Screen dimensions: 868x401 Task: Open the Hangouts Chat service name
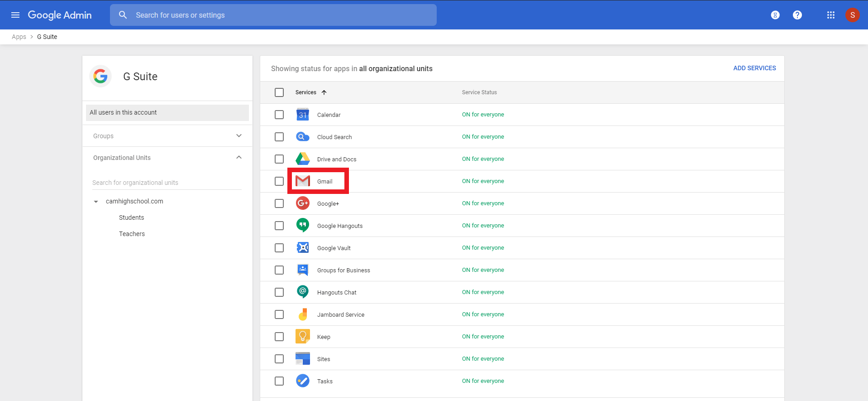point(337,292)
